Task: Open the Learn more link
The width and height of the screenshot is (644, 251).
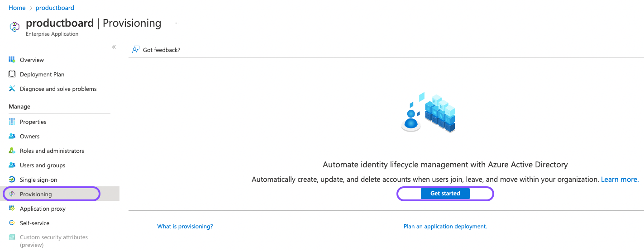Action: click(x=620, y=180)
